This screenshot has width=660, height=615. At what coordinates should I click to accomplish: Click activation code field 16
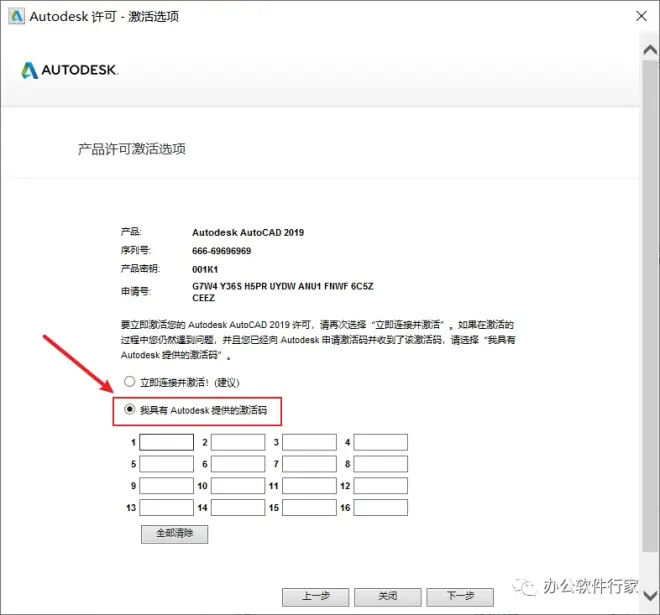(381, 508)
